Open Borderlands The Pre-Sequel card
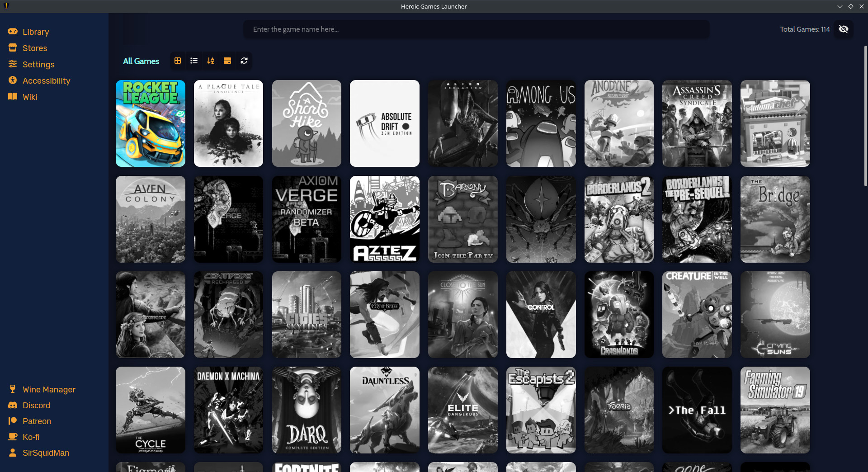 coord(697,219)
